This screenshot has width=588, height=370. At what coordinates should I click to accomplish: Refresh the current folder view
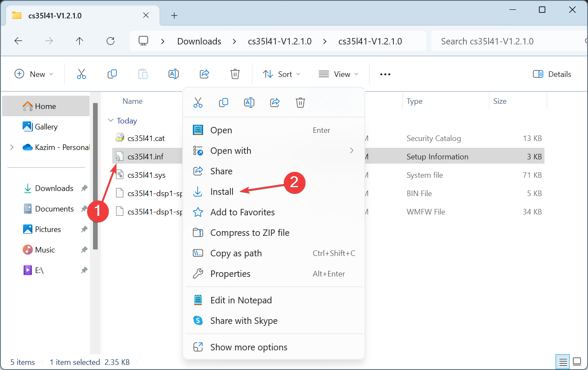point(111,41)
